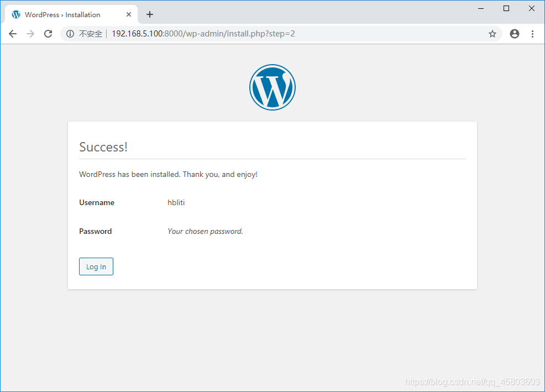Close the browser window
This screenshot has height=392, width=545.
pos(532,8)
